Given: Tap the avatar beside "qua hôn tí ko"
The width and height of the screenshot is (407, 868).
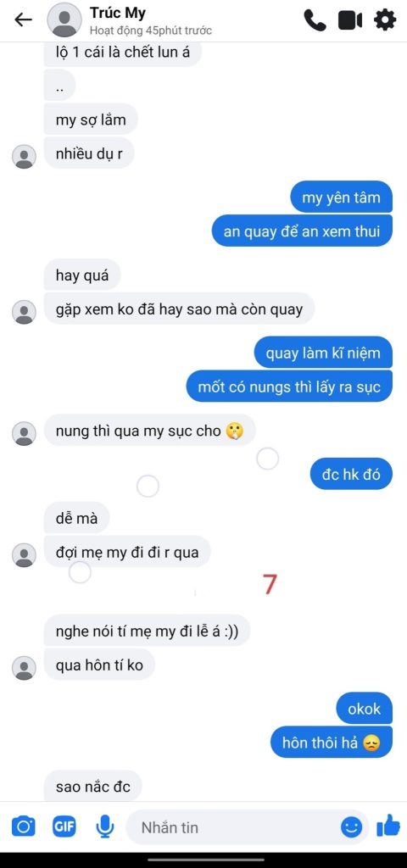Looking at the screenshot, I should (x=24, y=667).
